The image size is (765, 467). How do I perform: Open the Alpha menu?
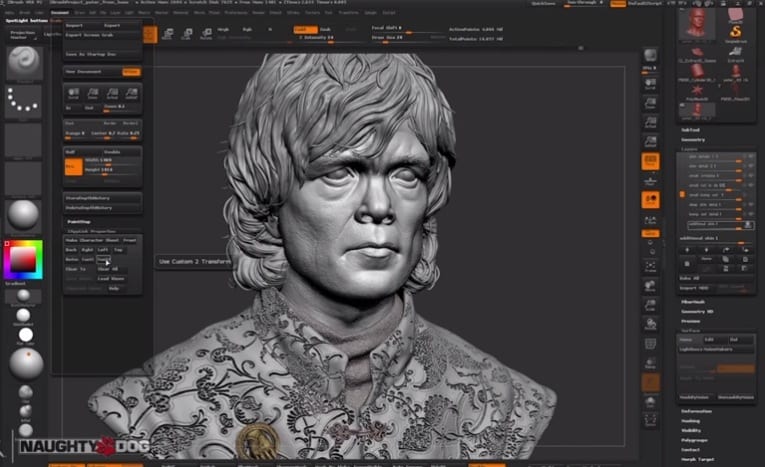tap(9, 13)
